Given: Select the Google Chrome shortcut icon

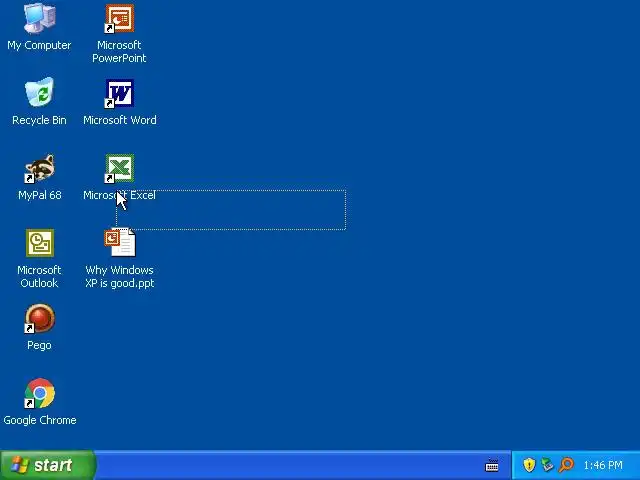Looking at the screenshot, I should pyautogui.click(x=39, y=393).
